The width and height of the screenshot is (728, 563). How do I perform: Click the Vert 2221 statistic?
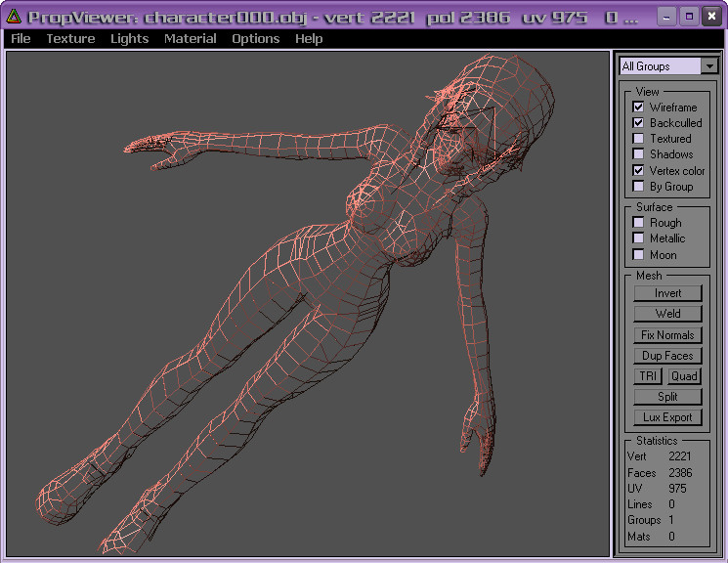(660, 456)
